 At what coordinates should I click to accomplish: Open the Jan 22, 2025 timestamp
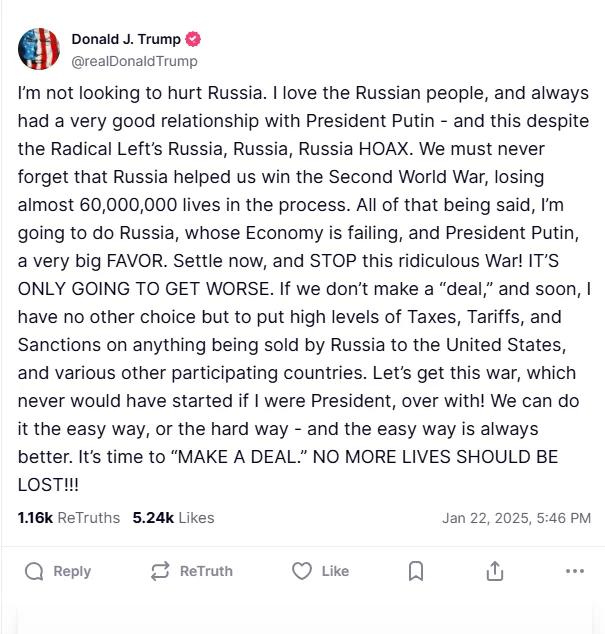pyautogui.click(x=516, y=518)
